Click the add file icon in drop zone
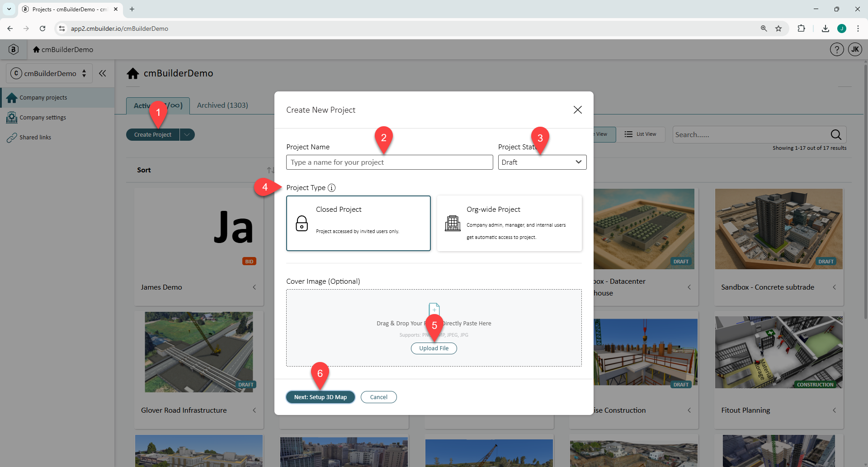The height and width of the screenshot is (467, 868). pos(434,309)
